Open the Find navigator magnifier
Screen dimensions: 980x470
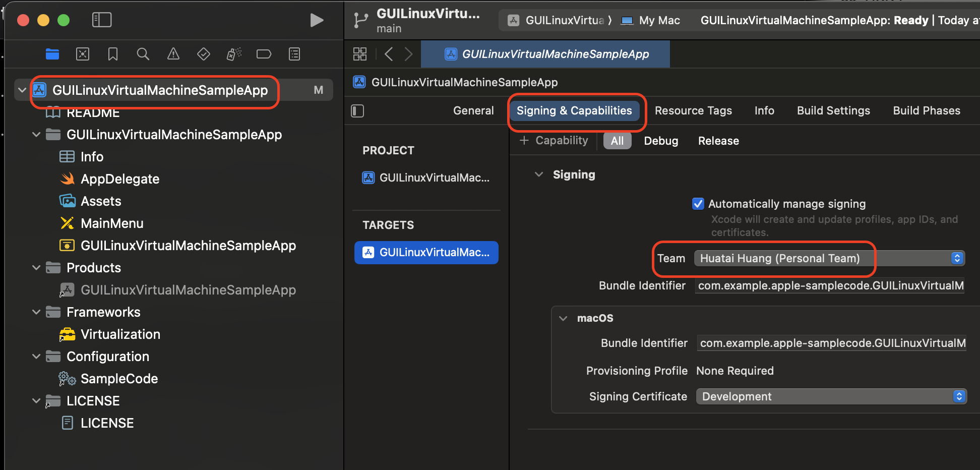click(x=143, y=54)
